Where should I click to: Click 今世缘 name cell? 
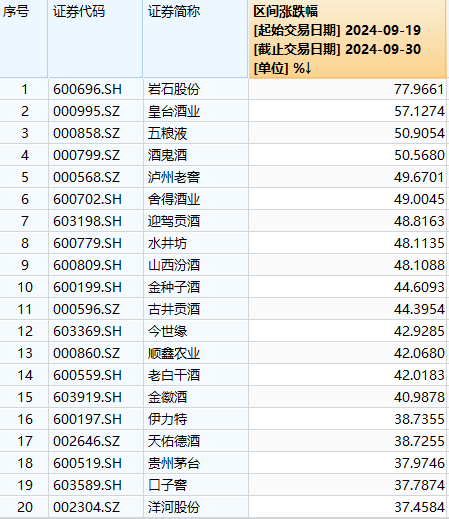[196, 331]
